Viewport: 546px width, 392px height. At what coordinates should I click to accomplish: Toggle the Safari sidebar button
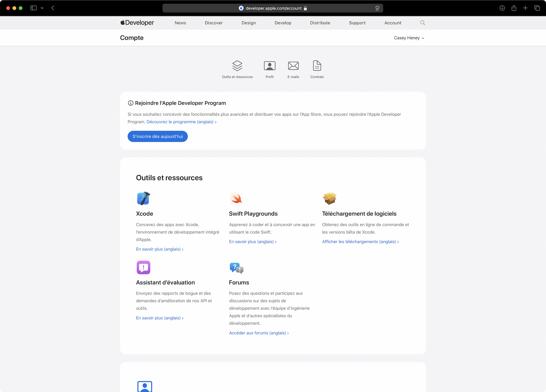[x=34, y=8]
